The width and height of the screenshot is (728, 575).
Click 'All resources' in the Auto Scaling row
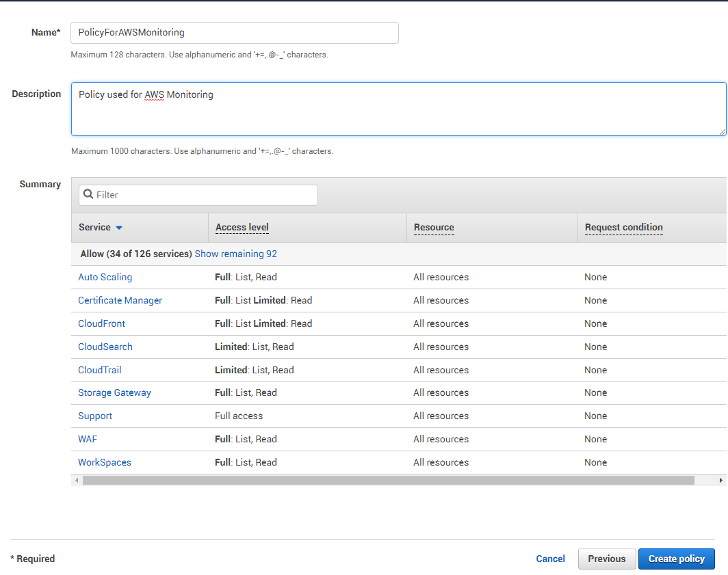441,277
